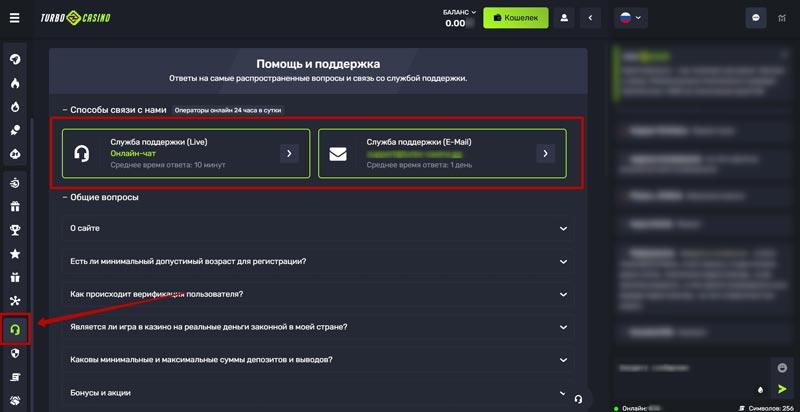The image size is (800, 412).
Task: Open the document list icon in sidebar
Action: (15, 377)
